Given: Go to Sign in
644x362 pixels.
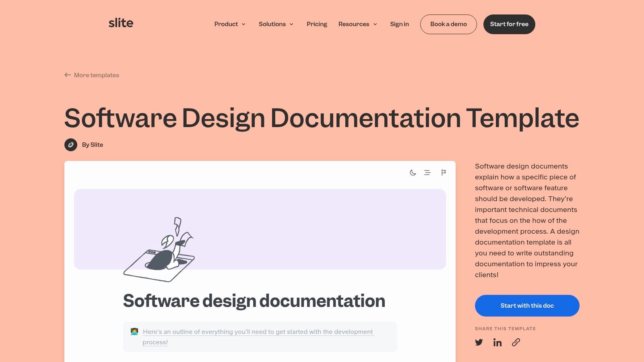Looking at the screenshot, I should [x=399, y=24].
